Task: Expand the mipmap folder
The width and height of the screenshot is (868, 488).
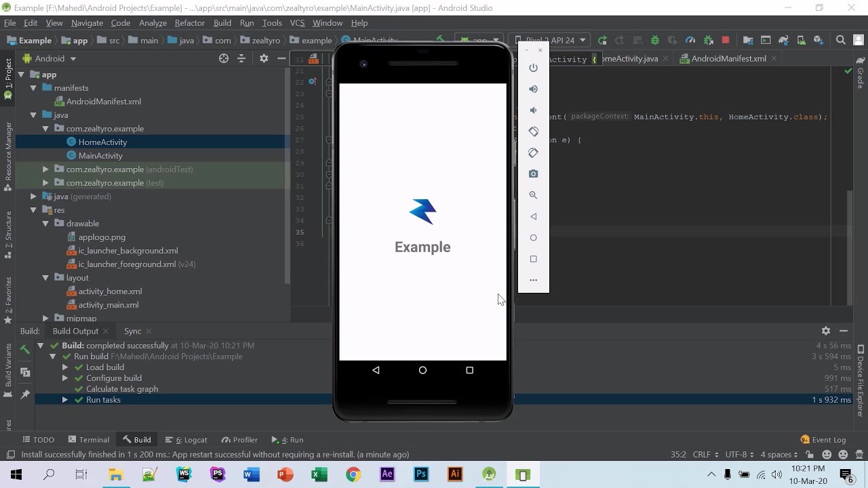Action: [46, 318]
